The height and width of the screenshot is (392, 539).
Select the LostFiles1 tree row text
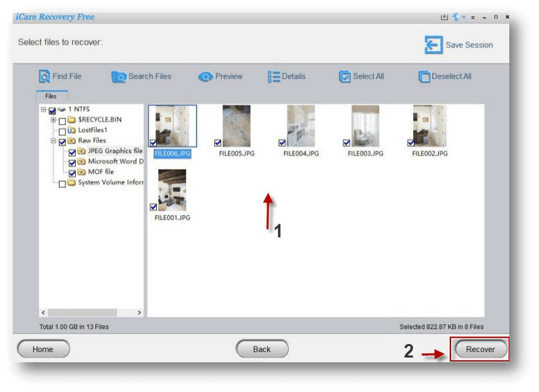click(93, 130)
